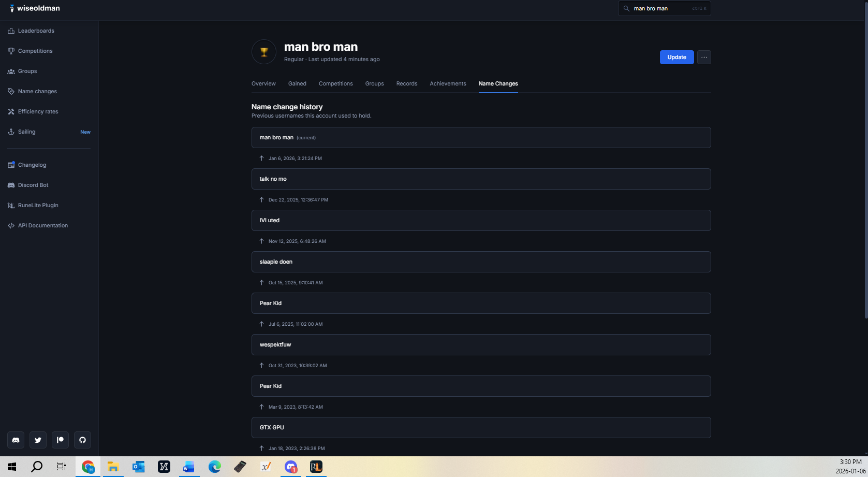Screen dimensions: 868x477
Task: Open Microsoft Edge from the taskbar
Action: (x=214, y=467)
